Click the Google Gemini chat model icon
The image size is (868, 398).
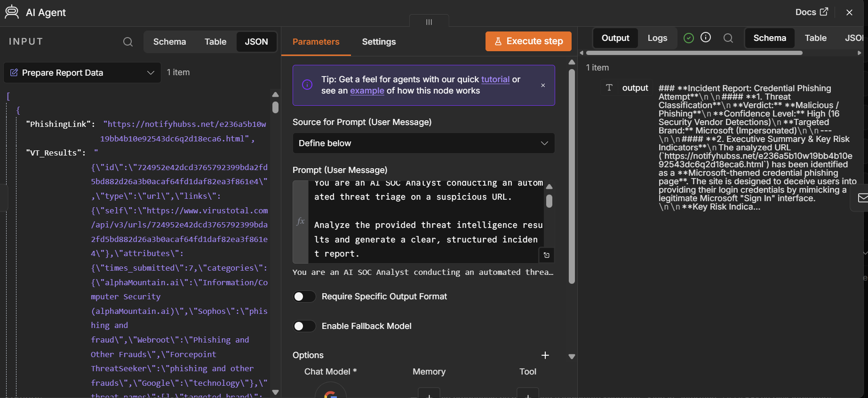[331, 392]
